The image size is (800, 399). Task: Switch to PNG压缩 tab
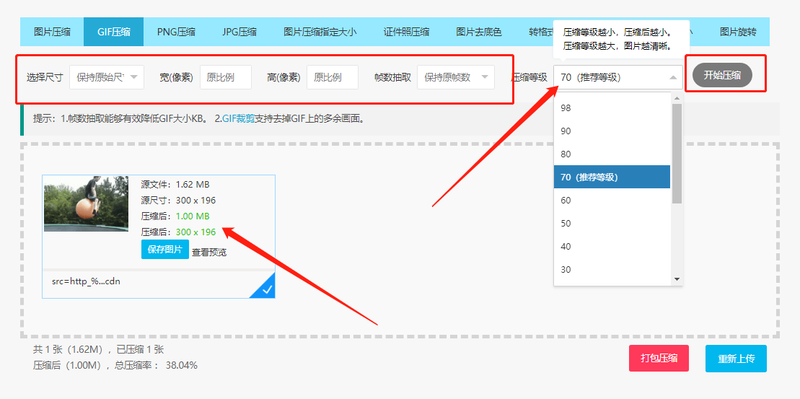176,32
